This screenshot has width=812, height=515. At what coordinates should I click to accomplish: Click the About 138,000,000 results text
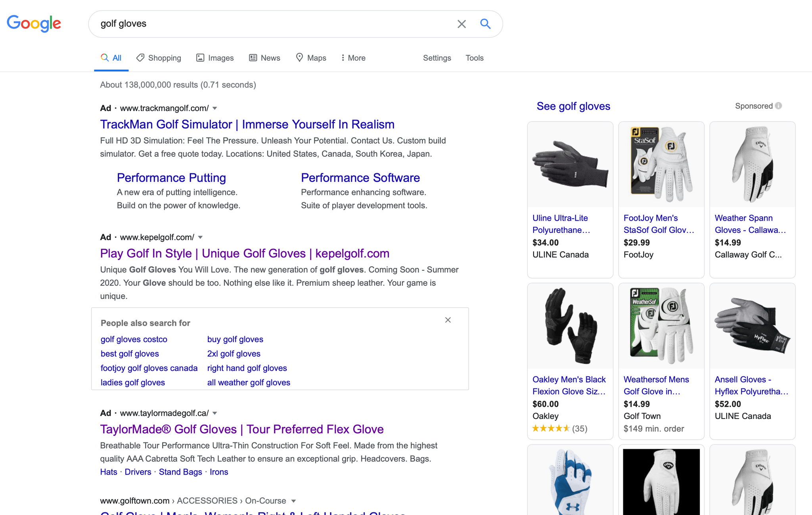coord(178,85)
